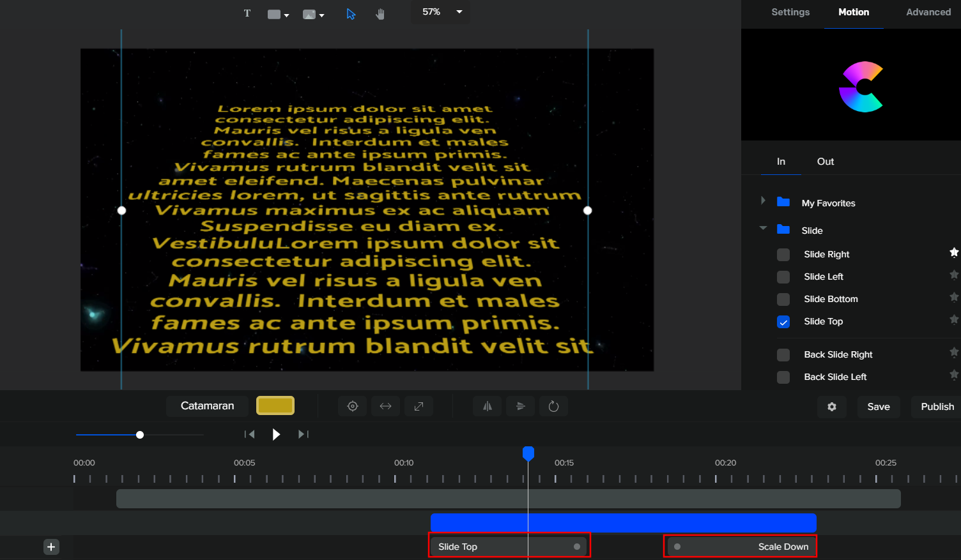Collapse the Slide folder
Image resolution: width=961 pixels, height=560 pixels.
763,228
